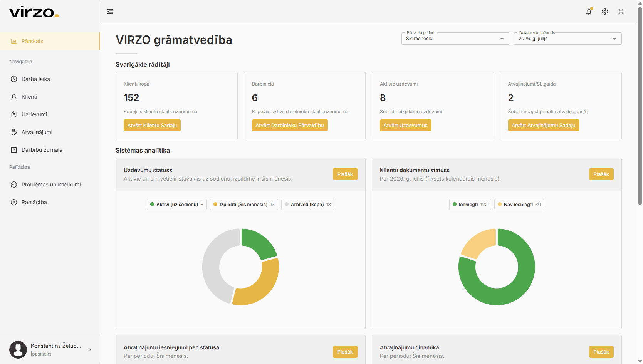Expand the Konstantīns Želud... user profile chevron
This screenshot has height=364, width=643.
click(x=90, y=350)
